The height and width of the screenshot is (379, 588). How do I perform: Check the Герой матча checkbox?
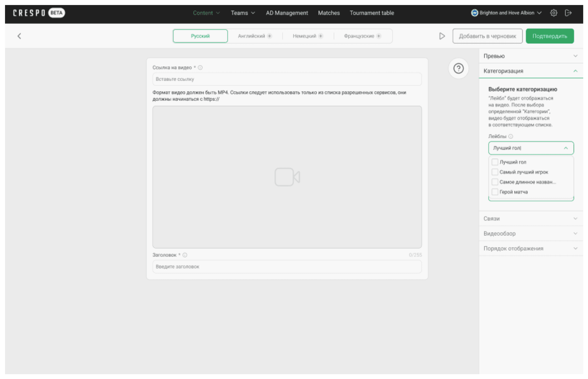[x=495, y=192]
